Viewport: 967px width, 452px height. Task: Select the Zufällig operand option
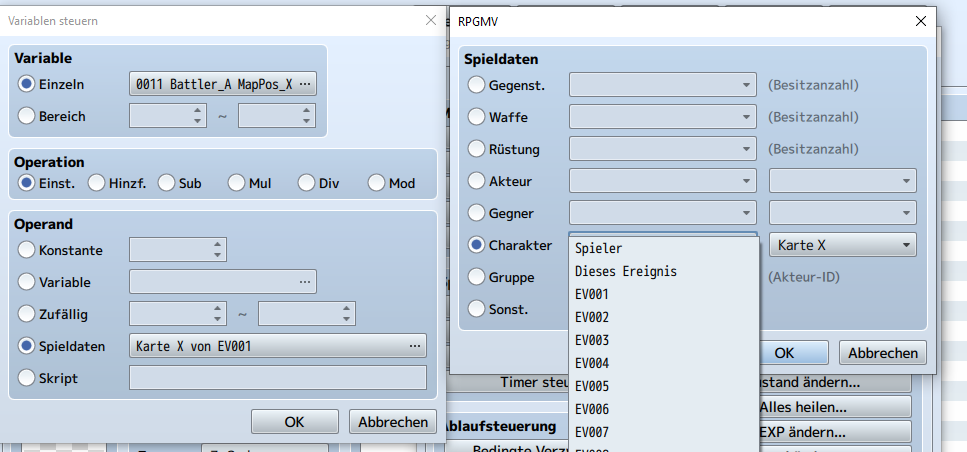click(x=27, y=314)
